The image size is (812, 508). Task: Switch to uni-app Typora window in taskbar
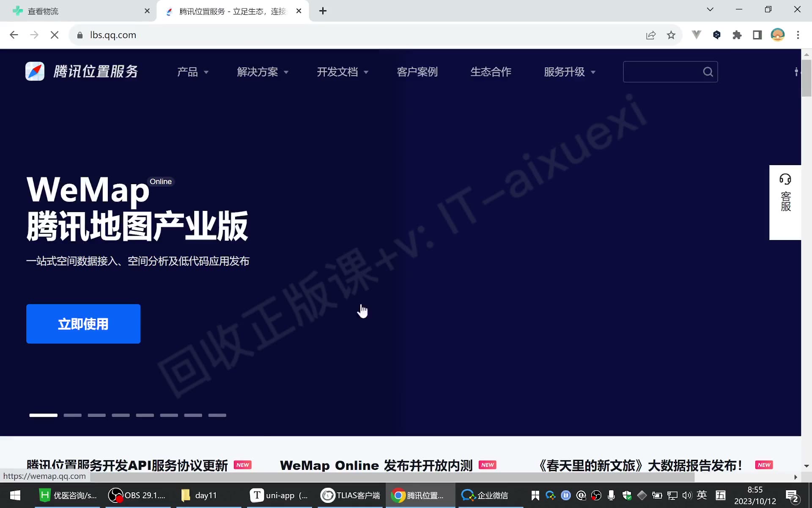click(x=279, y=495)
